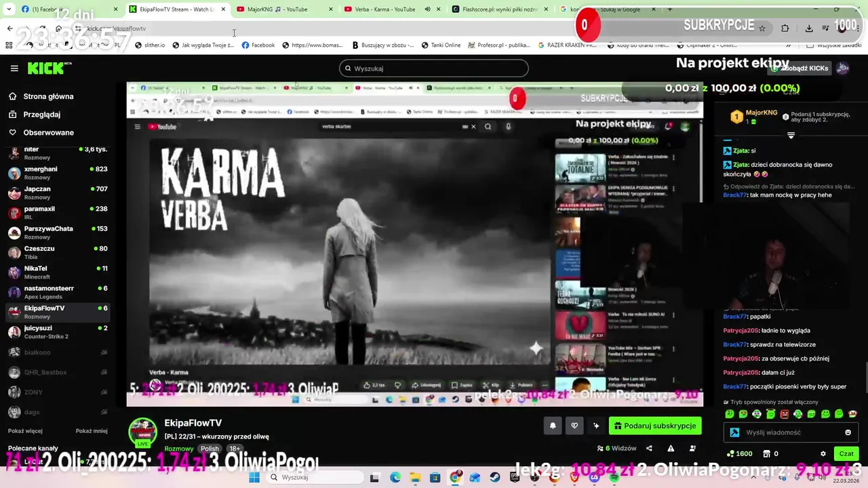Open Steam from the taskbar
Image resolution: width=868 pixels, height=488 pixels.
[495, 477]
